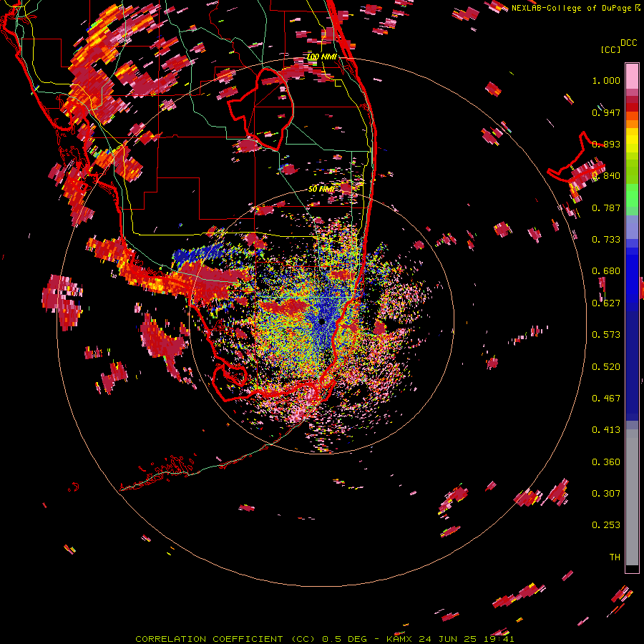
Task: Click the 0.307 scale value
Action: point(606,494)
